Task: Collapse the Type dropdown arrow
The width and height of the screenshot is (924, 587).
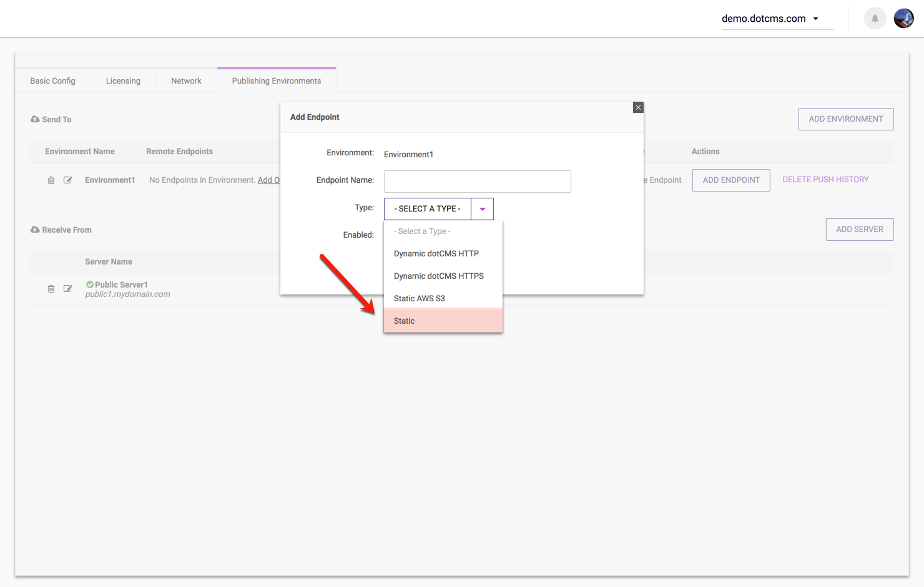Action: coord(482,209)
